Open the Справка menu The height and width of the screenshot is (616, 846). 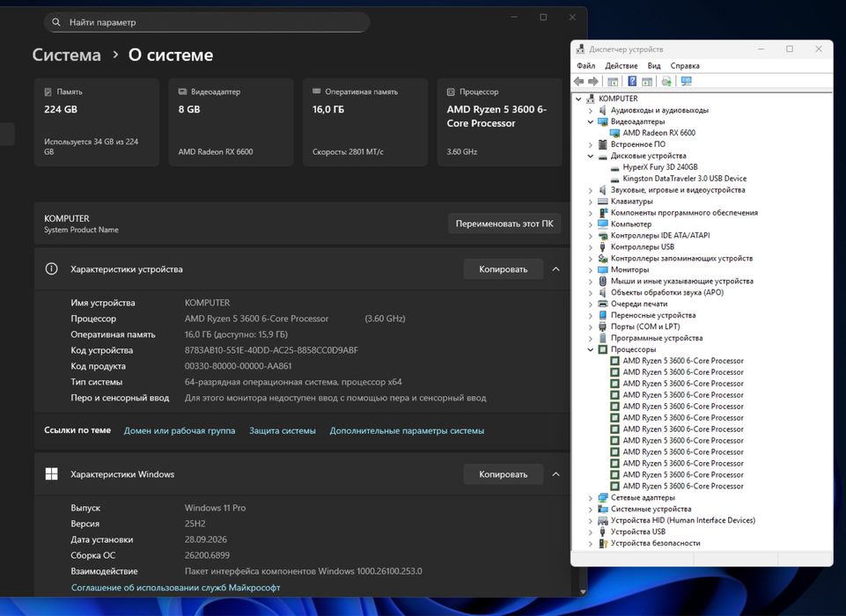[x=685, y=66]
